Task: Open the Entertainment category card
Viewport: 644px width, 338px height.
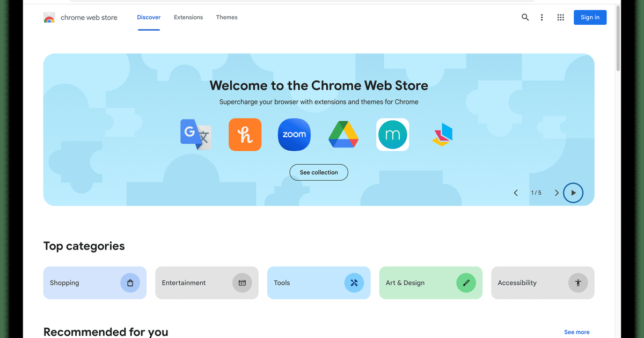Action: point(207,283)
